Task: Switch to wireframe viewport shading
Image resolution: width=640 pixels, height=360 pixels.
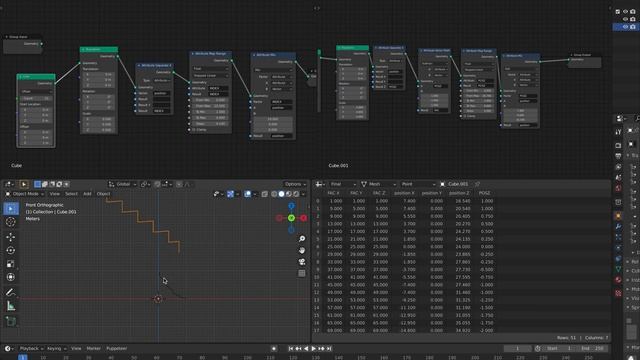Action: (x=274, y=194)
